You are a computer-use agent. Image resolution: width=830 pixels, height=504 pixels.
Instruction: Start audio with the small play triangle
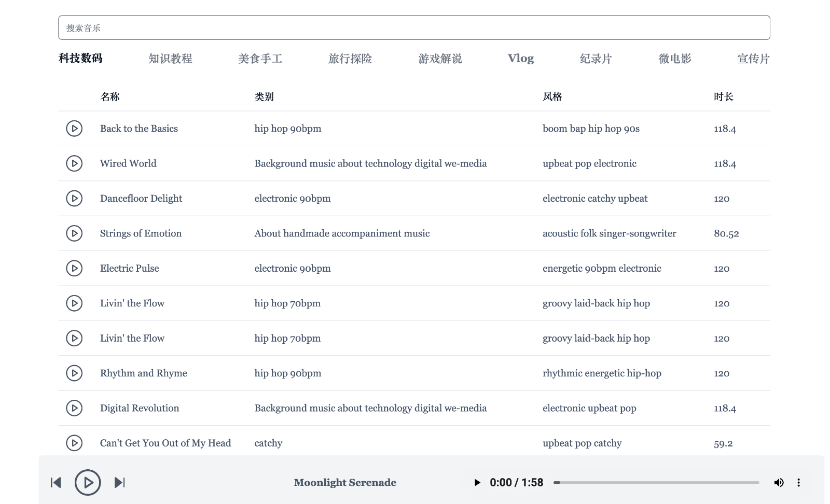(x=477, y=483)
